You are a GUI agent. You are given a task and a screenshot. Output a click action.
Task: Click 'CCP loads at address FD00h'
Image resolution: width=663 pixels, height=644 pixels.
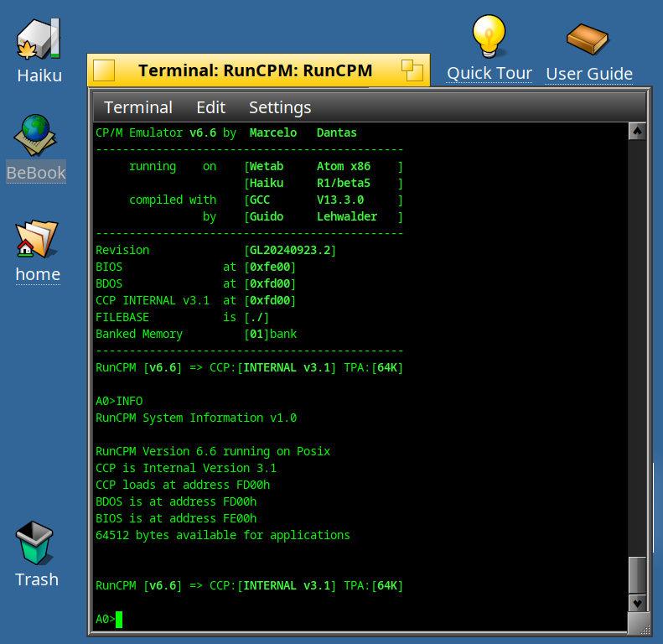pos(183,485)
